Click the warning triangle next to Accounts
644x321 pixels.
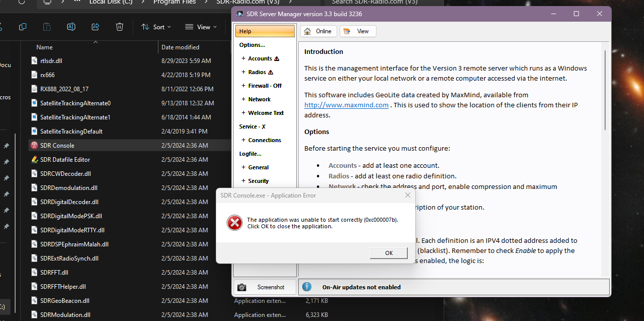pyautogui.click(x=278, y=58)
